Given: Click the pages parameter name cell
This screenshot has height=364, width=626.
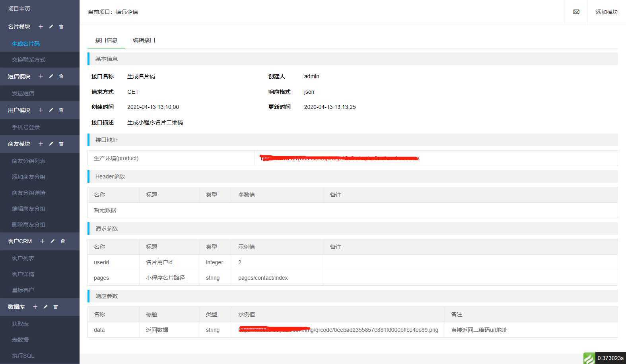Looking at the screenshot, I should (114, 278).
